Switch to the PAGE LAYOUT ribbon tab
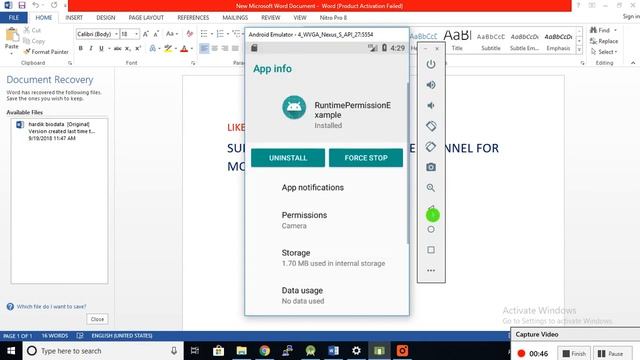The height and width of the screenshot is (360, 640). coord(146,18)
